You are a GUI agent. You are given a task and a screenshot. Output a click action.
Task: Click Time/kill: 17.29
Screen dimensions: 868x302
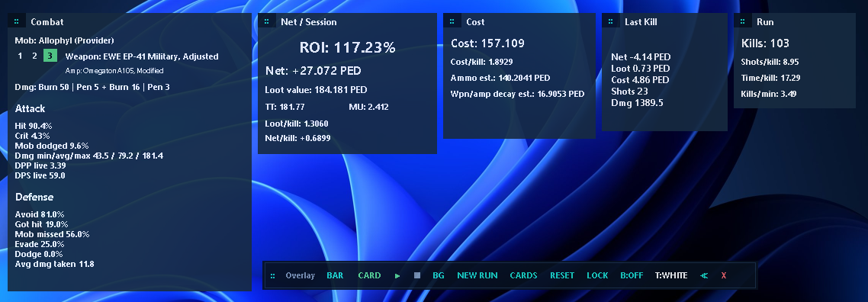click(x=770, y=78)
